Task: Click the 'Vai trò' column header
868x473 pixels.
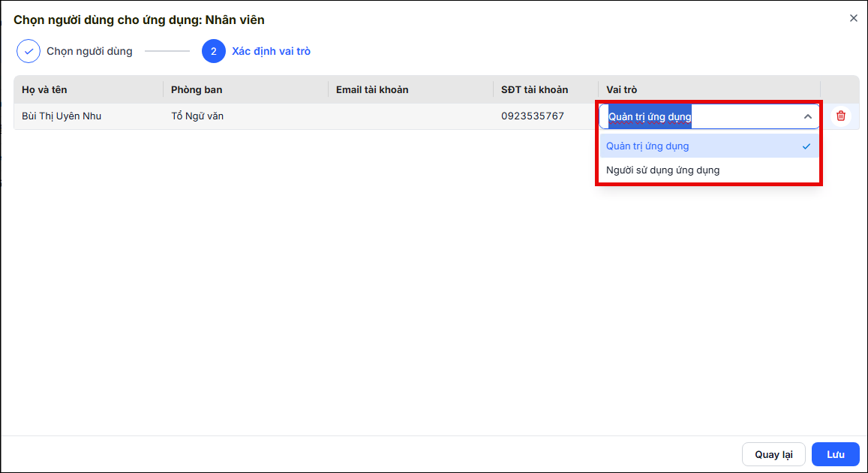Action: (x=622, y=90)
